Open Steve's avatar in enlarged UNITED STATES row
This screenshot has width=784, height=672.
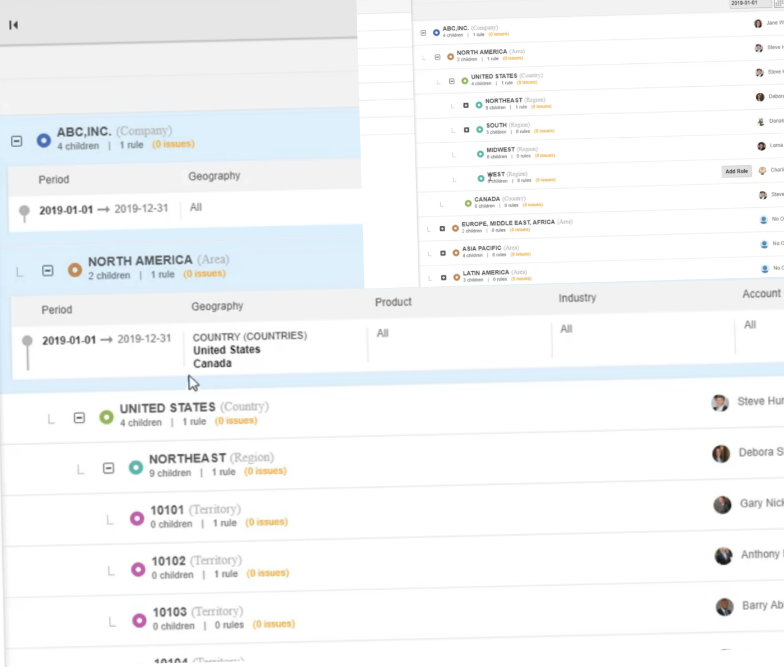click(x=720, y=403)
